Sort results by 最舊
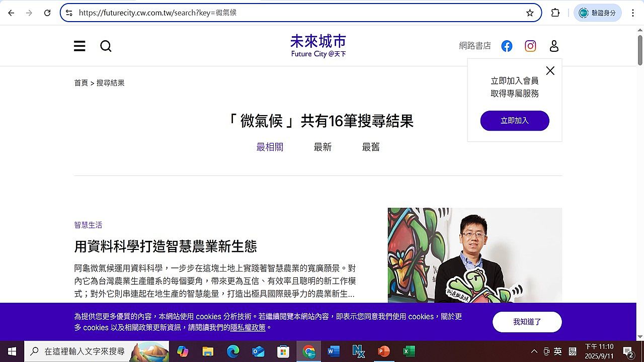Image resolution: width=644 pixels, height=362 pixels. 371,147
